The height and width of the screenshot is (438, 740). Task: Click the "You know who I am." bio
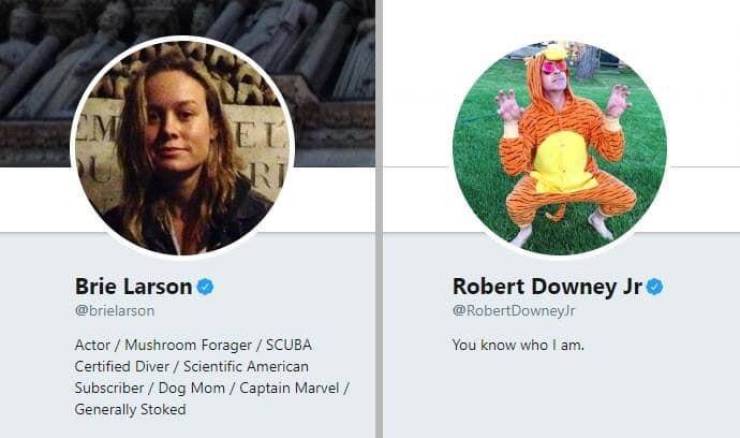517,345
